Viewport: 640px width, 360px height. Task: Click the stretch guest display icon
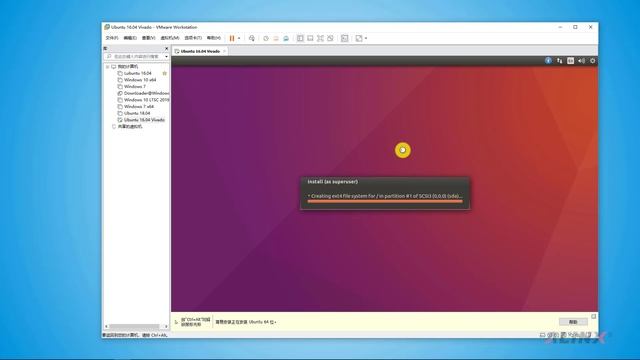coord(359,38)
